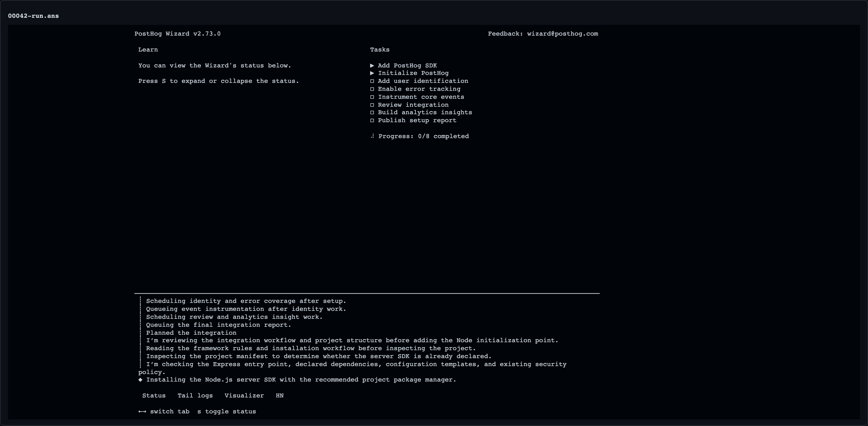Check the Add user identification box

372,81
